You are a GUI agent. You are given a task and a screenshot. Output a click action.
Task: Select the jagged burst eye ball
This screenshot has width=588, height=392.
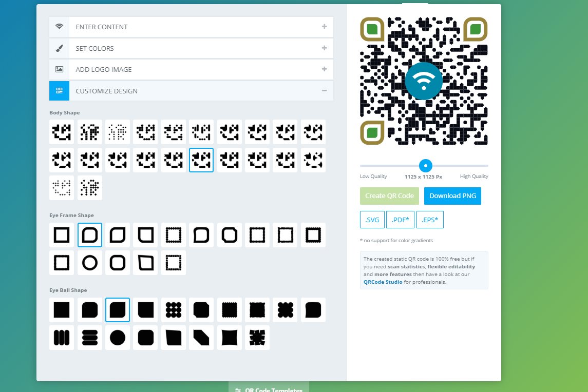point(257,338)
